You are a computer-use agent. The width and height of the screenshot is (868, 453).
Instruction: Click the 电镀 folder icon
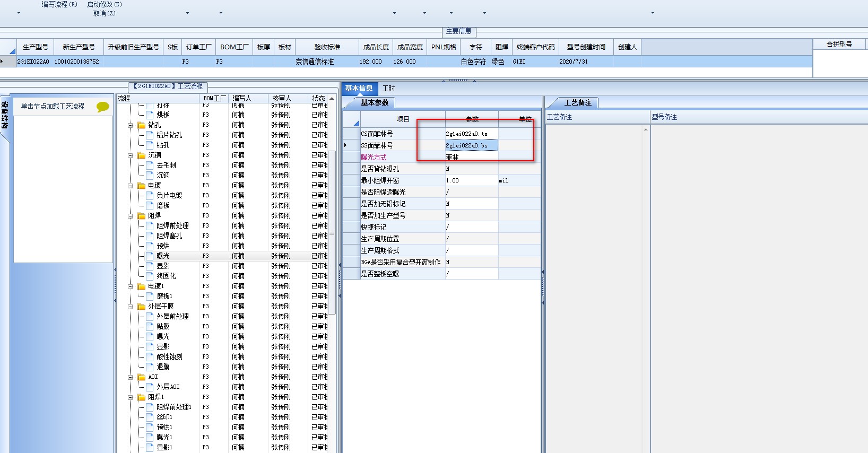[x=141, y=186]
